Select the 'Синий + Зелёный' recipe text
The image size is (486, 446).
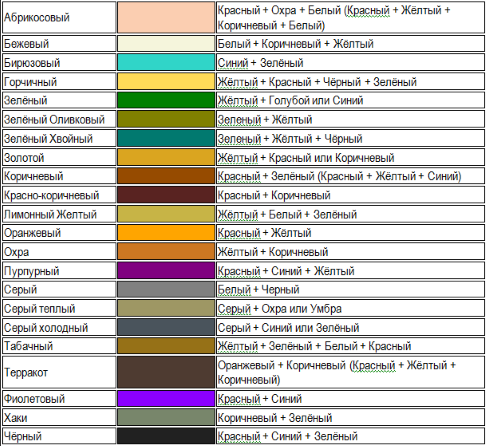[260, 63]
